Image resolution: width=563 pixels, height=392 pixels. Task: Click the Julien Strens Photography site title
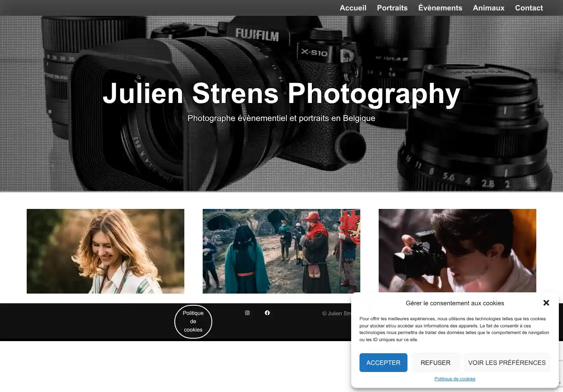pyautogui.click(x=281, y=93)
